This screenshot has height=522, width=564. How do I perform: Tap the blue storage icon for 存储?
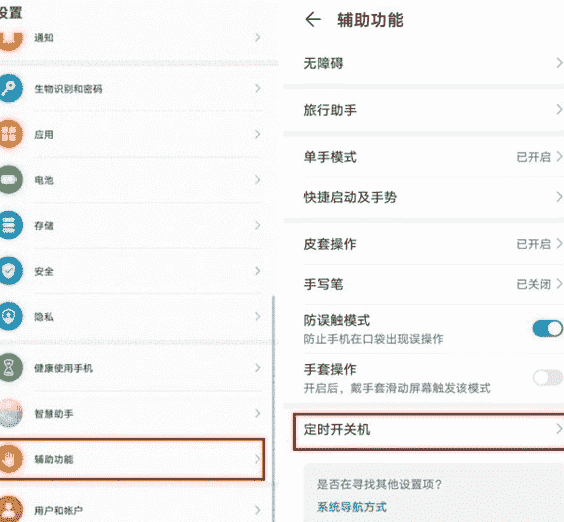coord(10,225)
